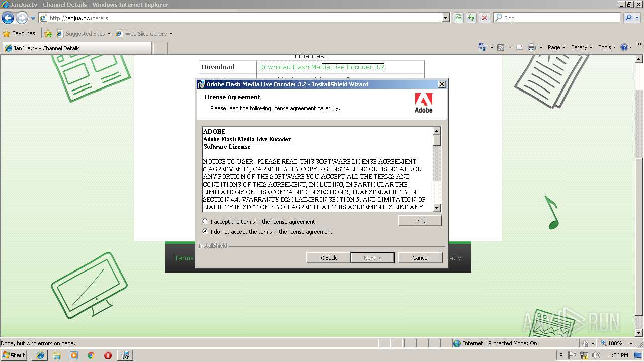Select the installer taskbar icon
The width and height of the screenshot is (644, 362).
[125, 355]
